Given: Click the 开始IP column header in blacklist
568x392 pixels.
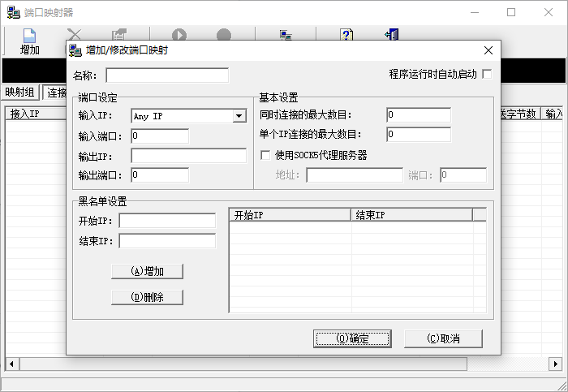Looking at the screenshot, I should pos(290,215).
